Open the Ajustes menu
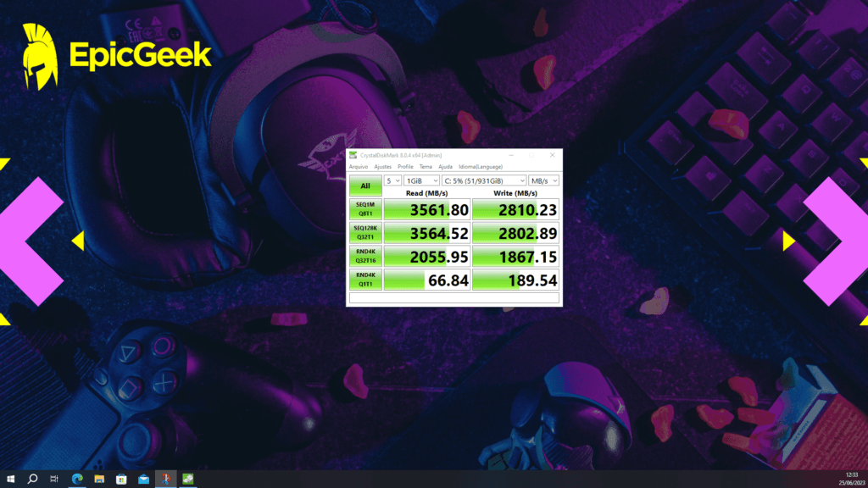Image resolution: width=868 pixels, height=488 pixels. [383, 167]
